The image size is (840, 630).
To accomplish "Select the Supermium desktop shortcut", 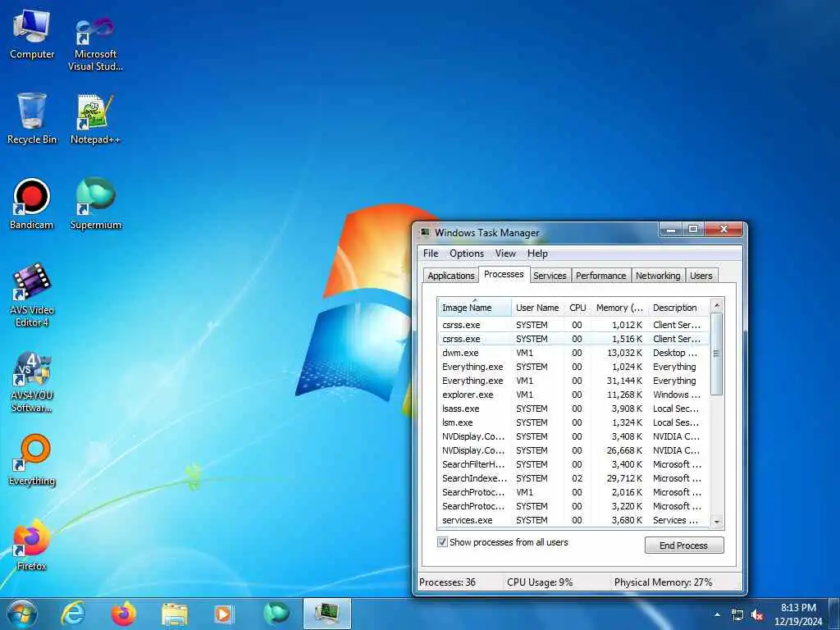I will [96, 203].
